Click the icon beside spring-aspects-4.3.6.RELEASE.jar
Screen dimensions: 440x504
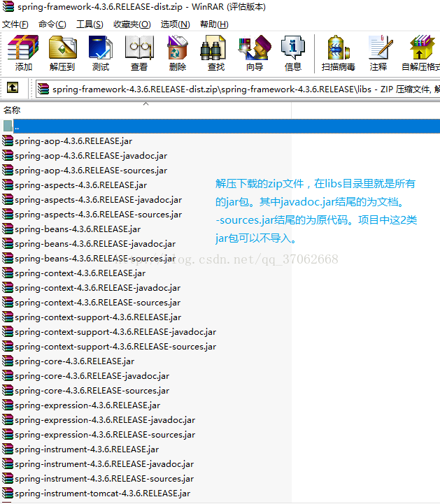coord(8,185)
